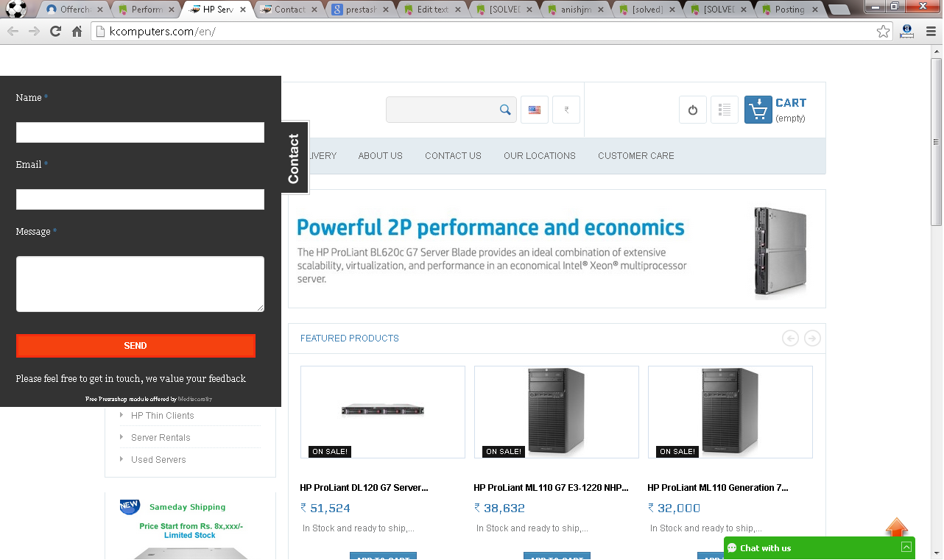
Task: Show previous featured products with the left arrow
Action: pos(790,338)
